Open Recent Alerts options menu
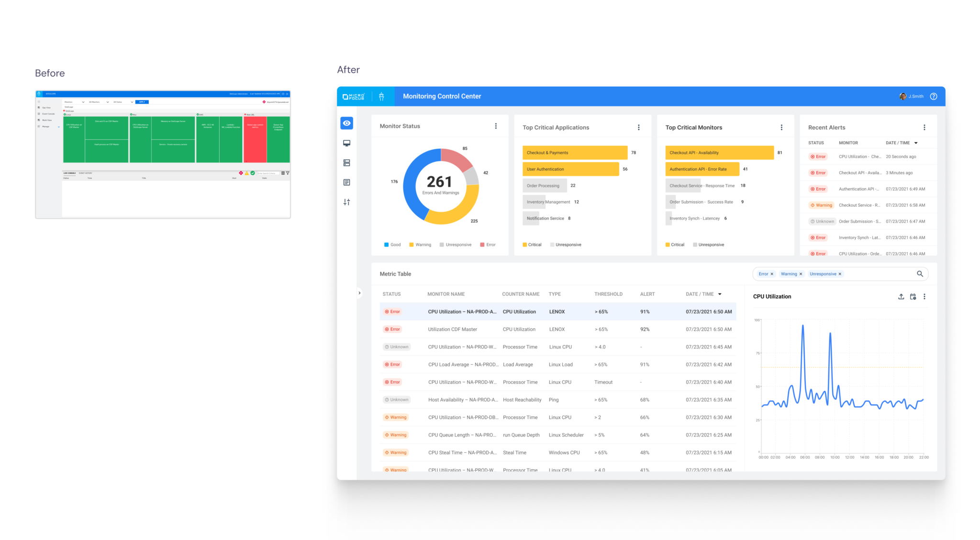Image resolution: width=980 pixels, height=540 pixels. pyautogui.click(x=924, y=127)
